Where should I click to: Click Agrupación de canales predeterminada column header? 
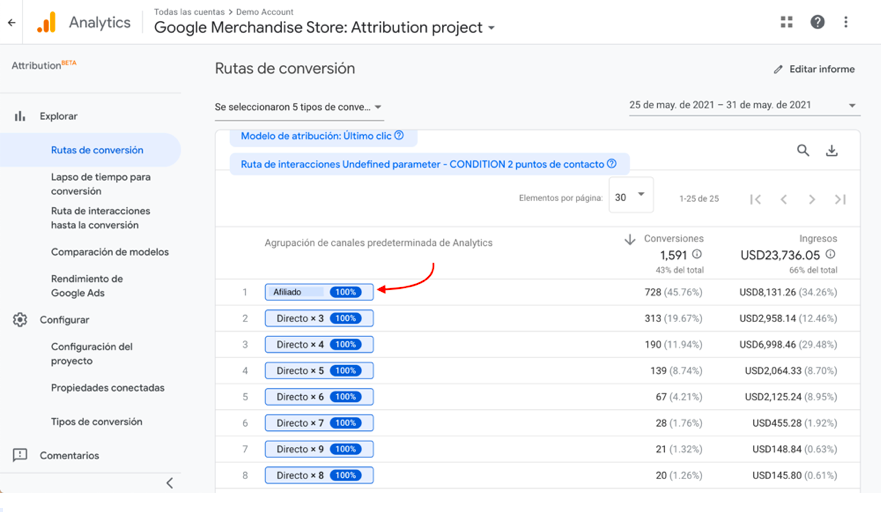pos(378,243)
